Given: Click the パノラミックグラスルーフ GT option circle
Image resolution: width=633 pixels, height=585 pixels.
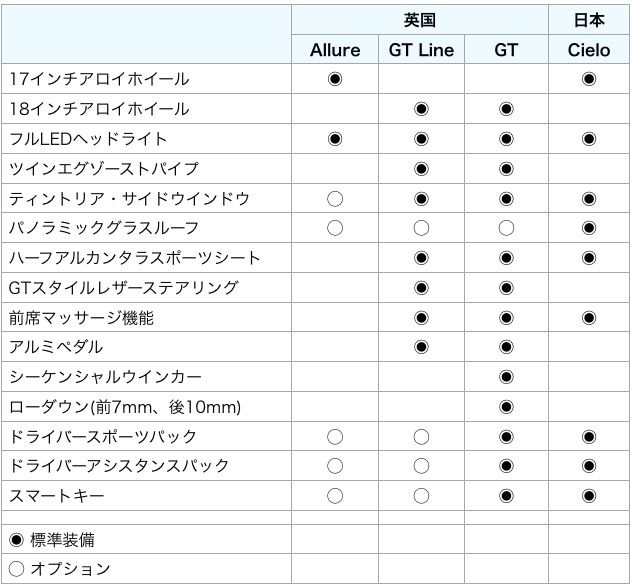Looking at the screenshot, I should (506, 228).
